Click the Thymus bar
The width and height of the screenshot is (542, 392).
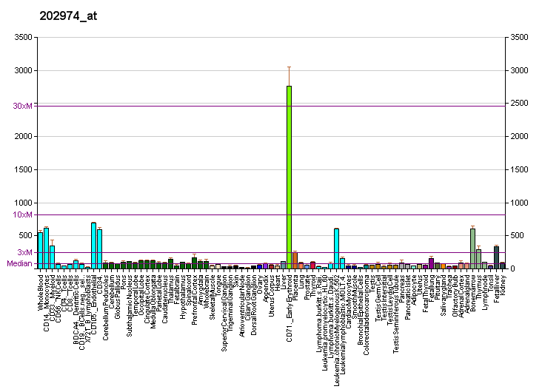tap(479, 259)
